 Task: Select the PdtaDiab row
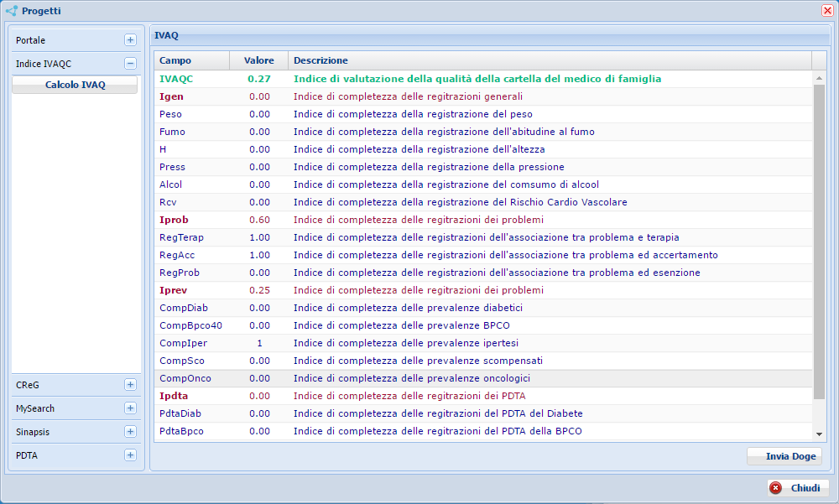tap(483, 413)
